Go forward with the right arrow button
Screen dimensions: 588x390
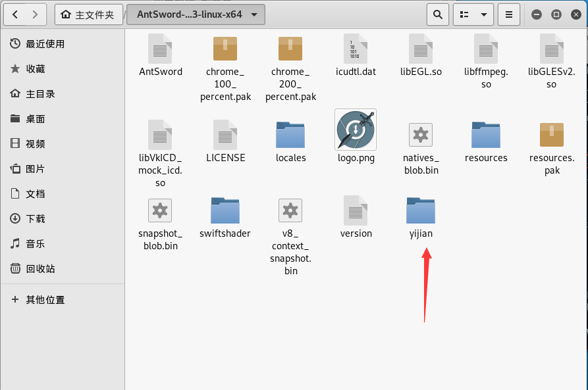click(36, 14)
